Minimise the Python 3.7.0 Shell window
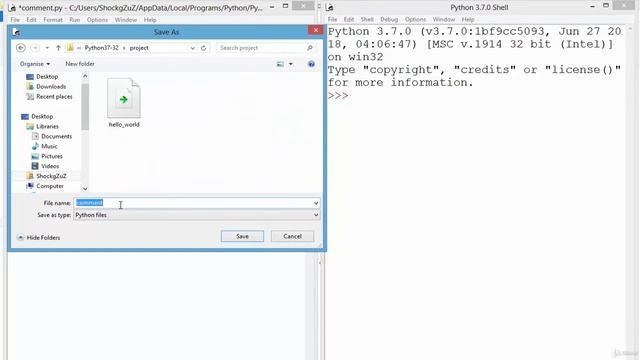The width and height of the screenshot is (640, 360). point(592,6)
